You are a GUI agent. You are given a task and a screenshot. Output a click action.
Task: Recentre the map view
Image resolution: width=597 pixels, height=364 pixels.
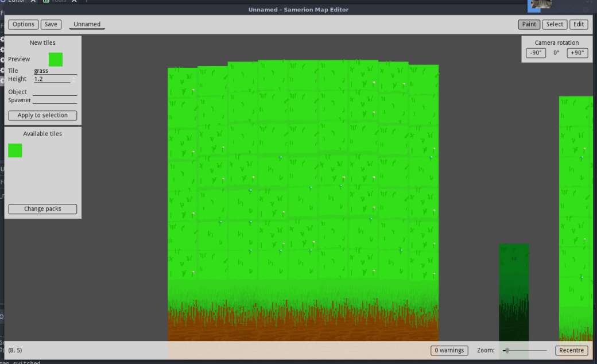[571, 350]
